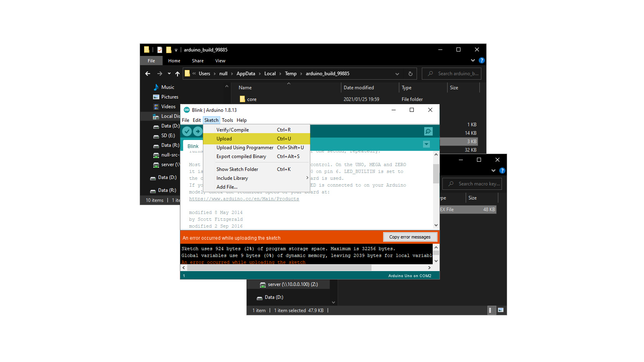Refresh the arduino_build_99885 folder
644x362 pixels.
(410, 74)
